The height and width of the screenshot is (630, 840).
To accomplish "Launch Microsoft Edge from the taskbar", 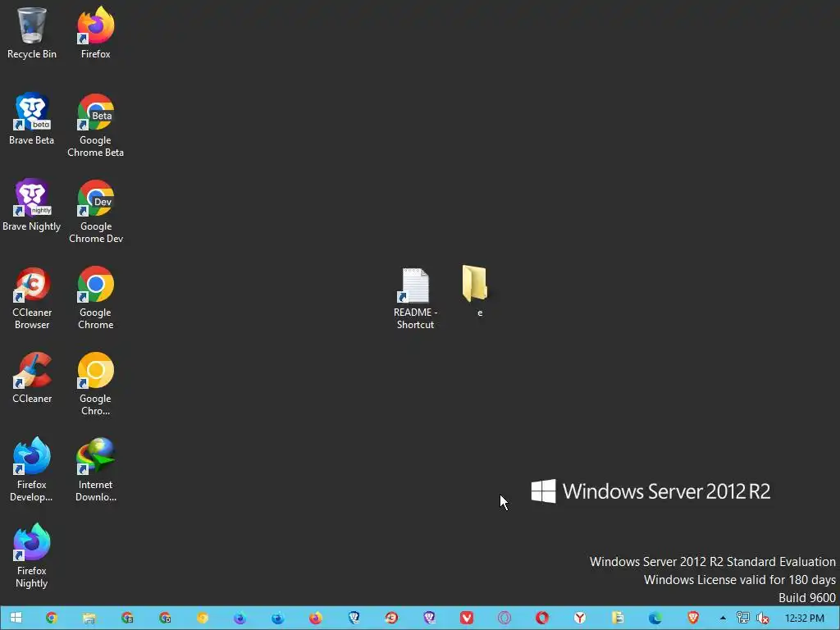I will coord(655,618).
